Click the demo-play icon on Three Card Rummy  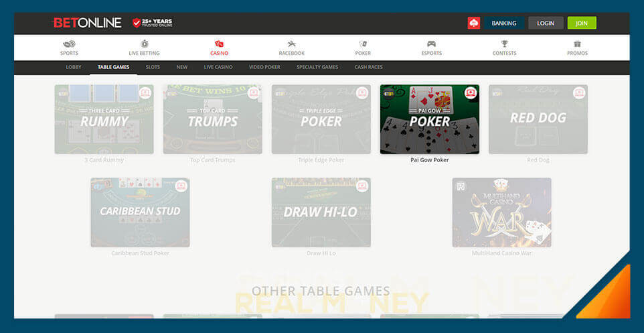[145, 93]
